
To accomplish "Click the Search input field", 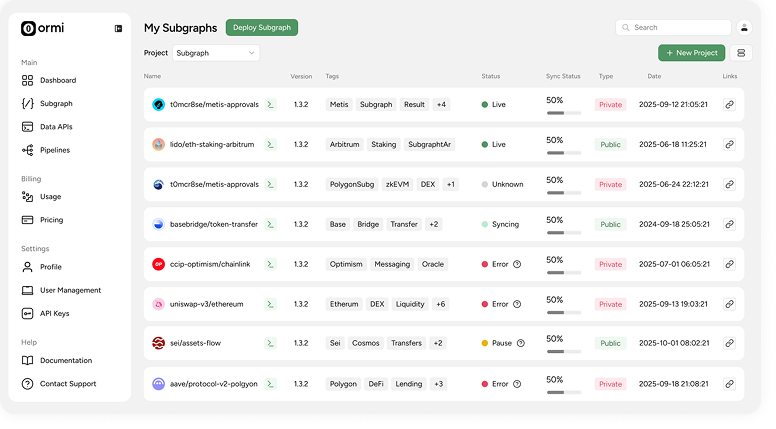I will [x=673, y=28].
